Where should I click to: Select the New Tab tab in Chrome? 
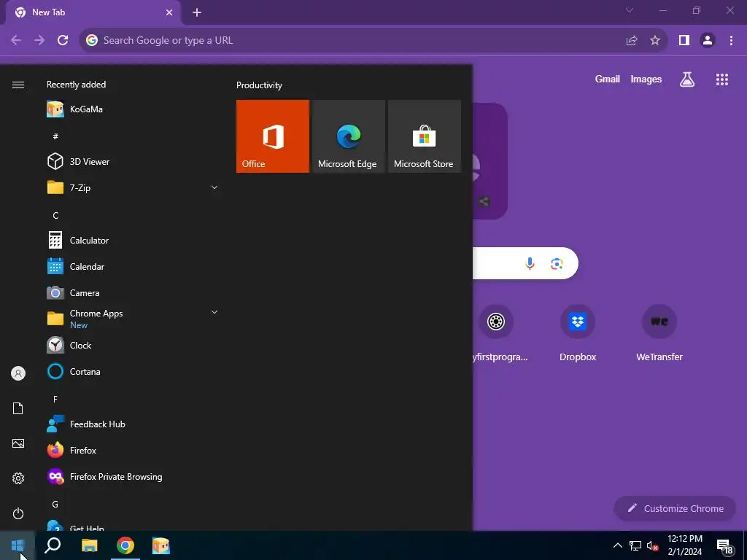93,12
